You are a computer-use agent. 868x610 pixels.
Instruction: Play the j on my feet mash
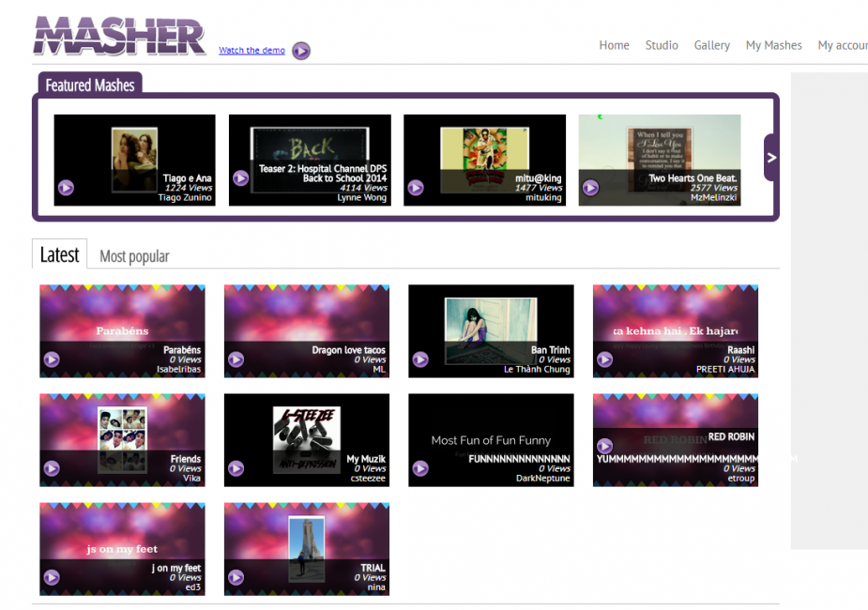click(x=52, y=577)
